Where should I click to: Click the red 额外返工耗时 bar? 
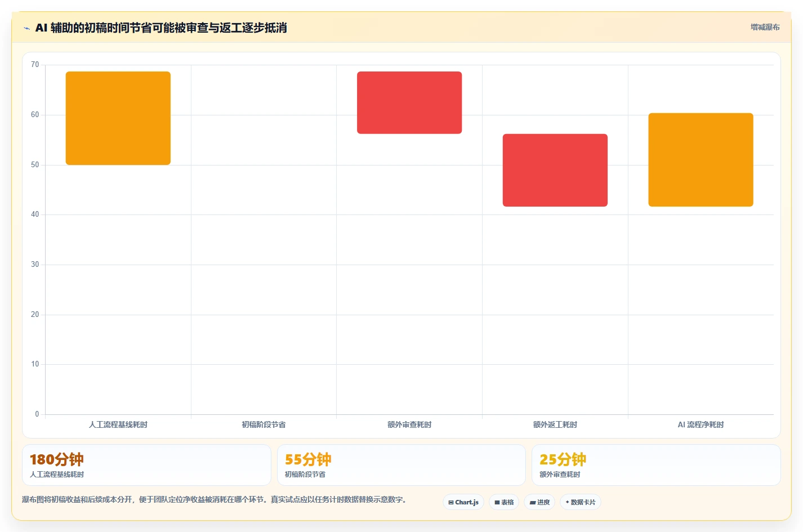[x=555, y=170]
